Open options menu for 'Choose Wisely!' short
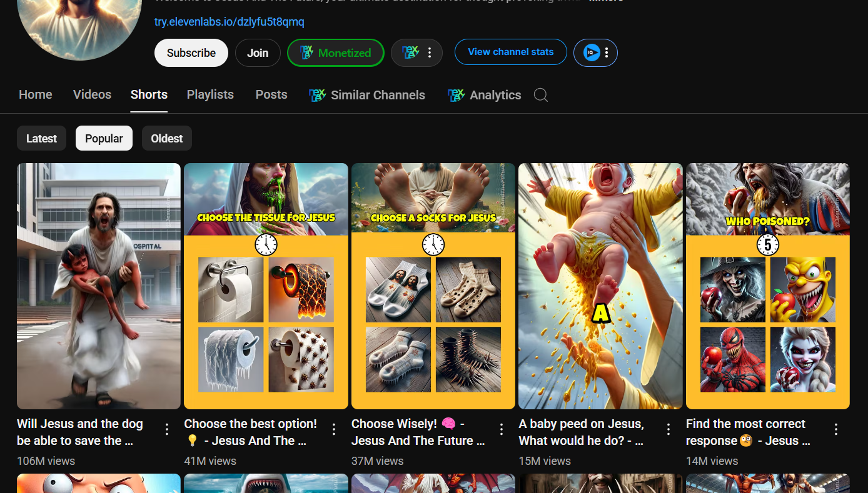This screenshot has width=868, height=493. 502,429
